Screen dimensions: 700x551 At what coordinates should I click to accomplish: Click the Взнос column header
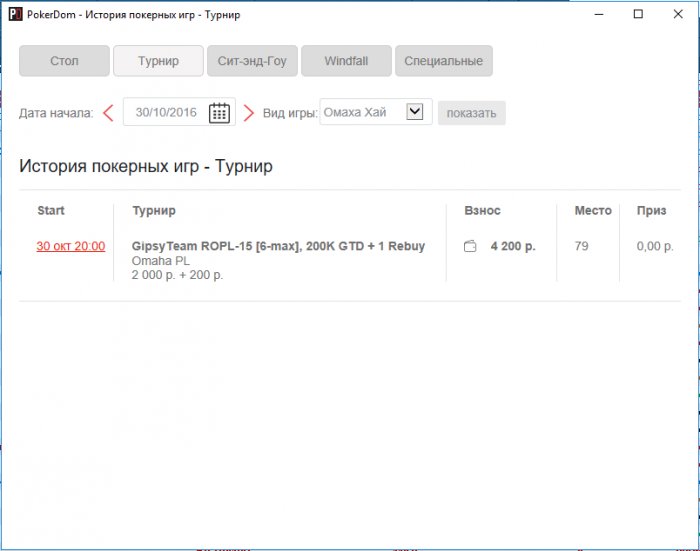coord(482,210)
